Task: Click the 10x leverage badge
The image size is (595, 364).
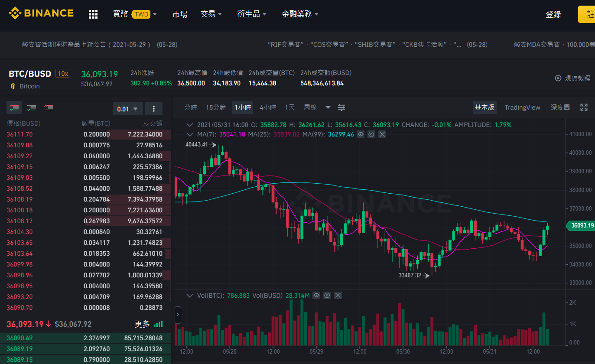Action: click(63, 74)
